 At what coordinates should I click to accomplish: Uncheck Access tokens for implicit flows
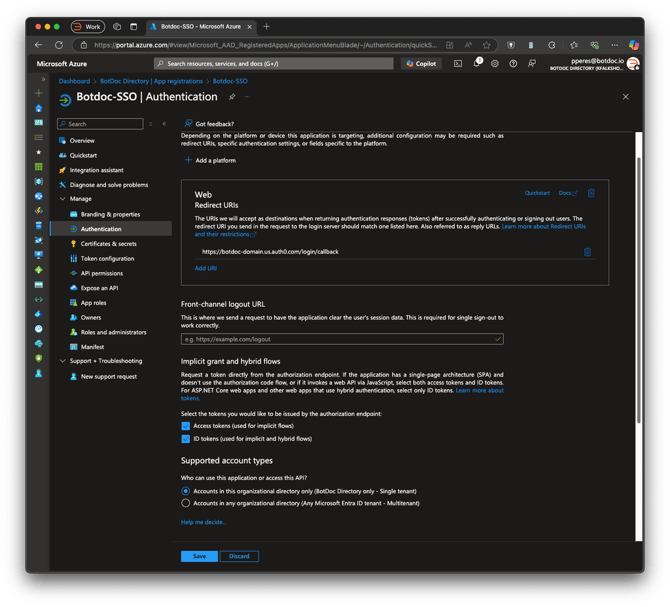[x=185, y=426]
